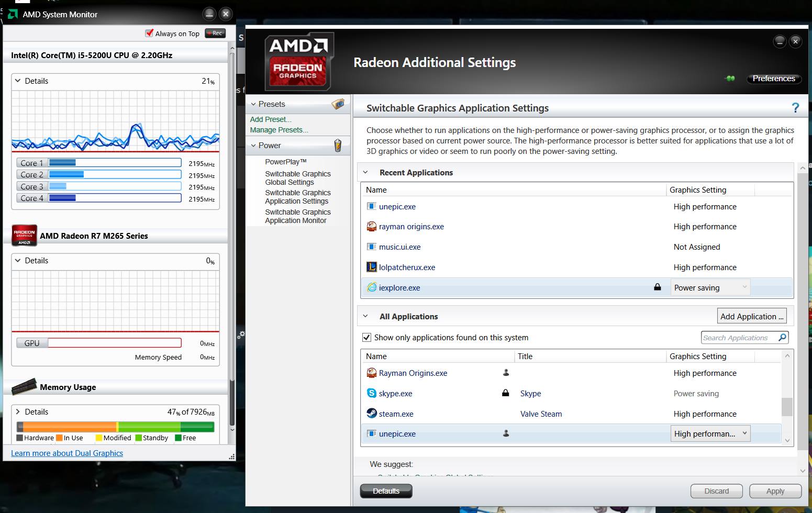Viewport: 812px width, 513px height.
Task: Click the Presets tag icon
Action: point(338,104)
